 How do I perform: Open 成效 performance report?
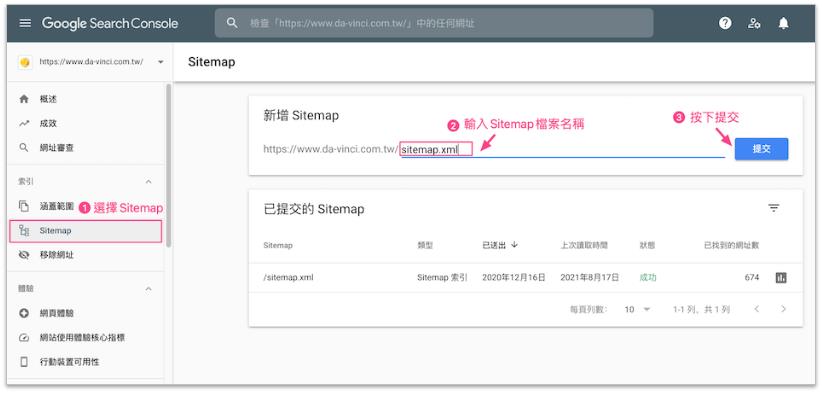48,124
